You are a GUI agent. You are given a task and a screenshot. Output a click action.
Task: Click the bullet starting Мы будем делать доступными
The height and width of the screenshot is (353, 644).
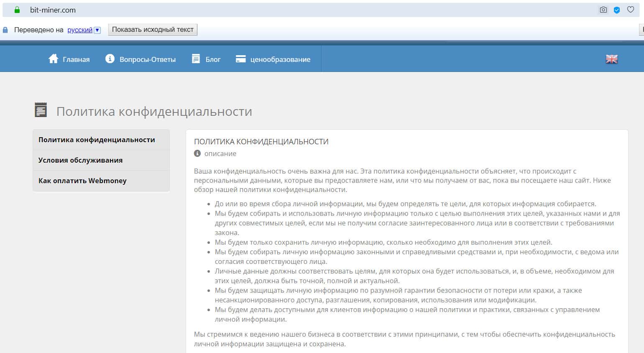407,315
